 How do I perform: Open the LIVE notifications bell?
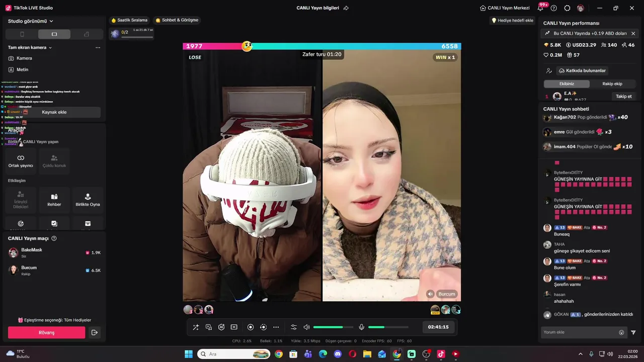541,8
